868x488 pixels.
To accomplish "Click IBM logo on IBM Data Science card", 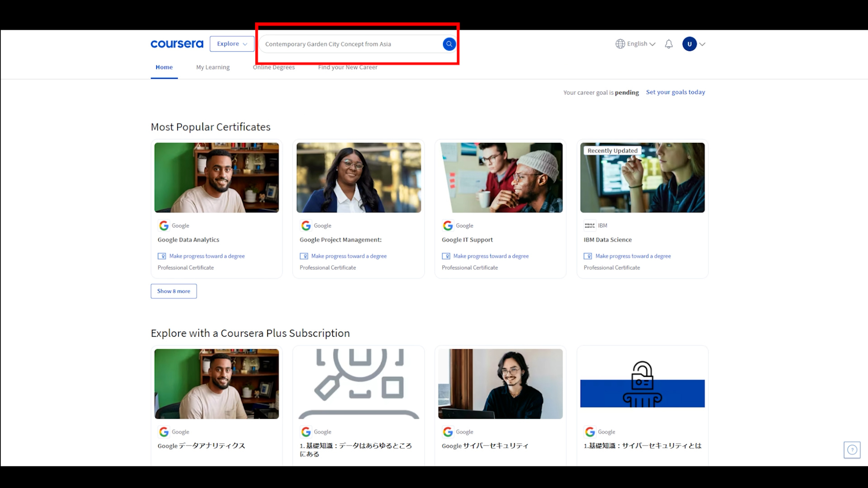I will click(590, 225).
